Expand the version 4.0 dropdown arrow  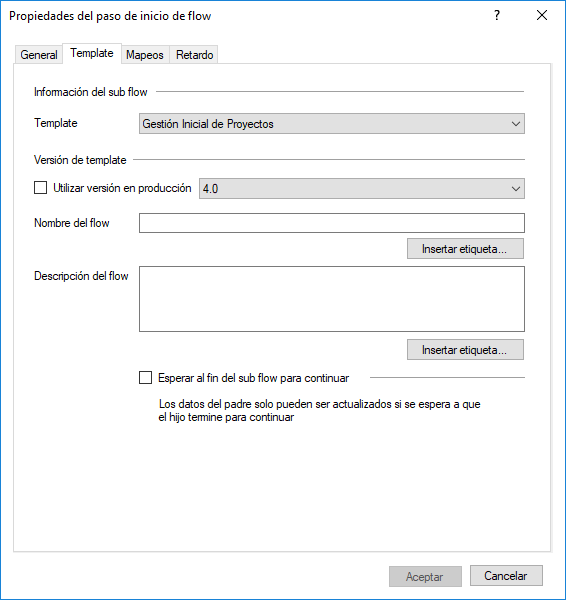515,189
